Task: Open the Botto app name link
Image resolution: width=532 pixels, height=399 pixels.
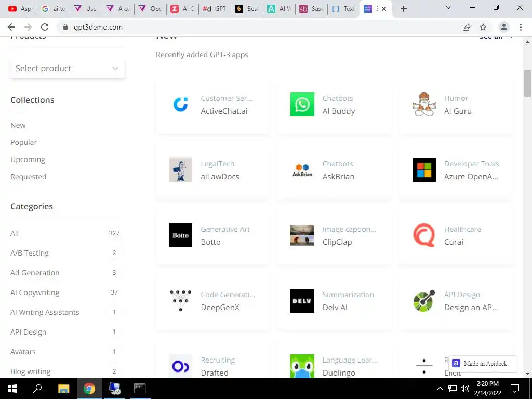Action: (211, 242)
